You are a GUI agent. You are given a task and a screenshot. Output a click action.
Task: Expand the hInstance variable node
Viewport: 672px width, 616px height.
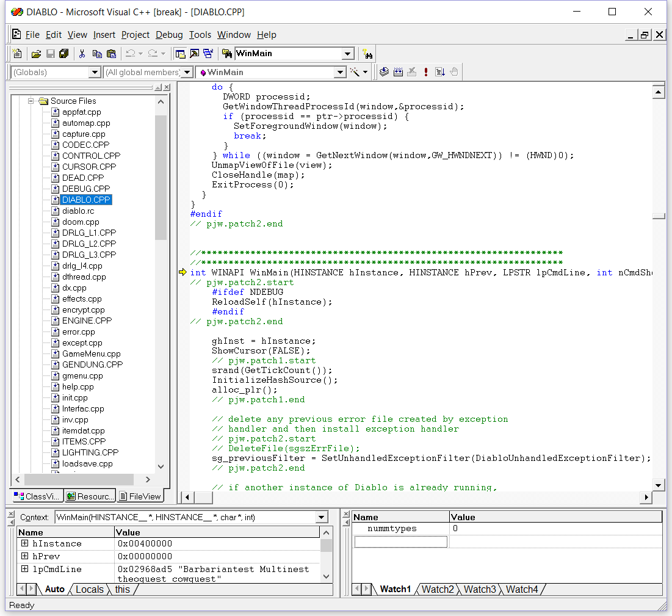pyautogui.click(x=25, y=543)
